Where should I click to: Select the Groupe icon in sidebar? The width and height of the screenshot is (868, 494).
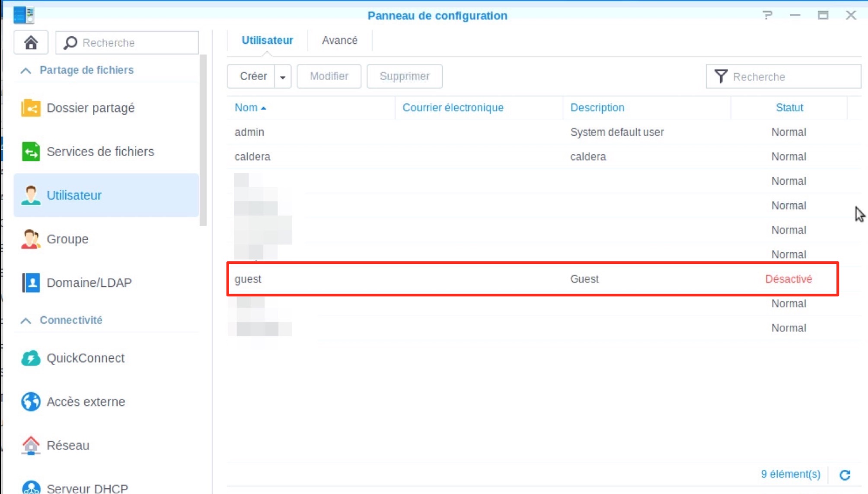coord(31,239)
